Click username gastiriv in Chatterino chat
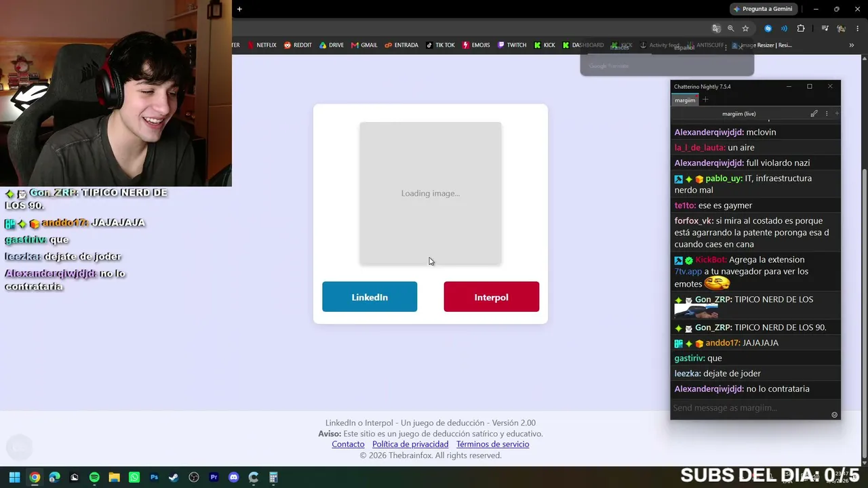Viewport: 868px width, 488px height. point(690,358)
